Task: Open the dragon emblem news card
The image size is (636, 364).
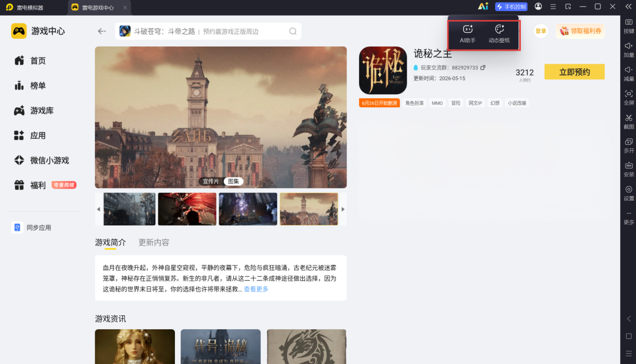Action: click(x=307, y=346)
